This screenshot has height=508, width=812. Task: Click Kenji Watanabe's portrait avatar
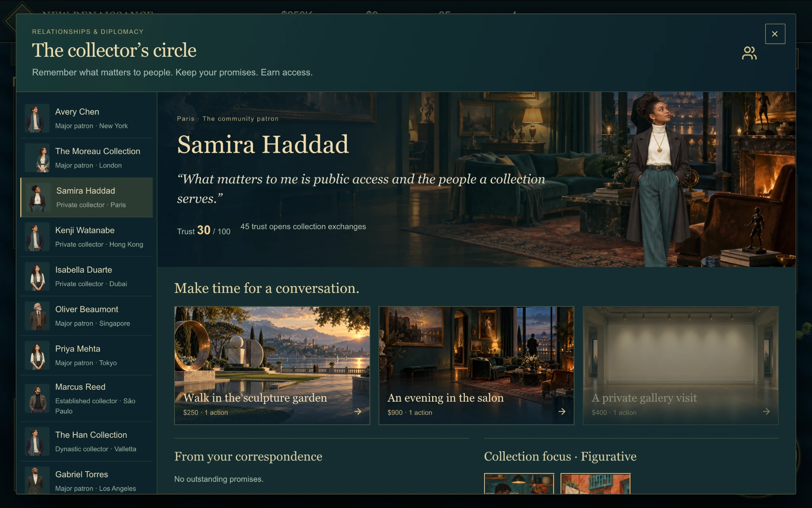click(37, 237)
